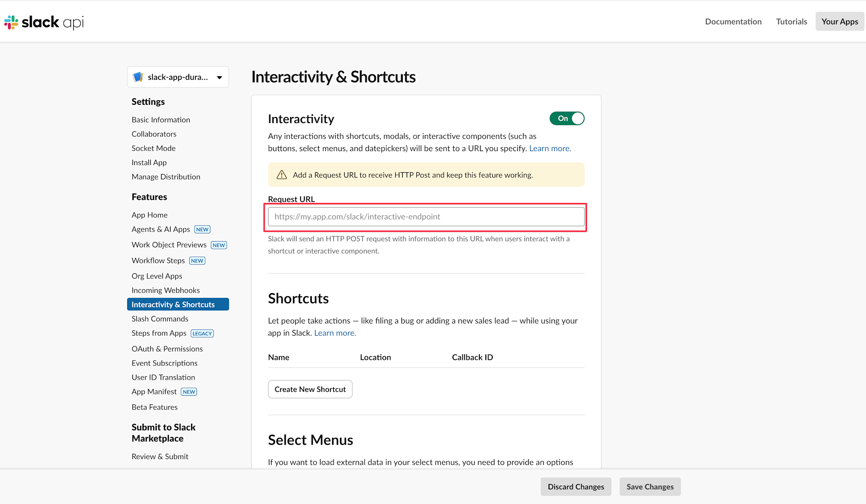Open Event Subscriptions settings
Screen dimensions: 866x504
[165, 363]
